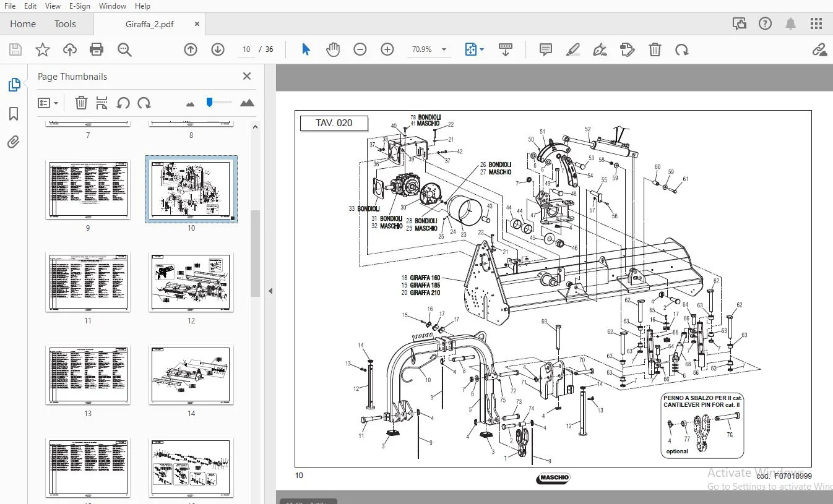The image size is (833, 504).
Task: Close the Giraffa_2.pdf tab
Action: pyautogui.click(x=197, y=24)
